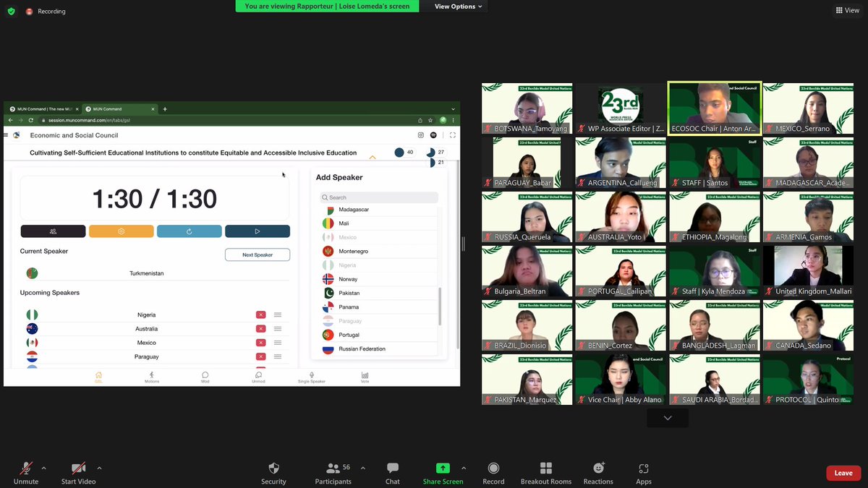Add Norway to the speakers list

point(378,279)
